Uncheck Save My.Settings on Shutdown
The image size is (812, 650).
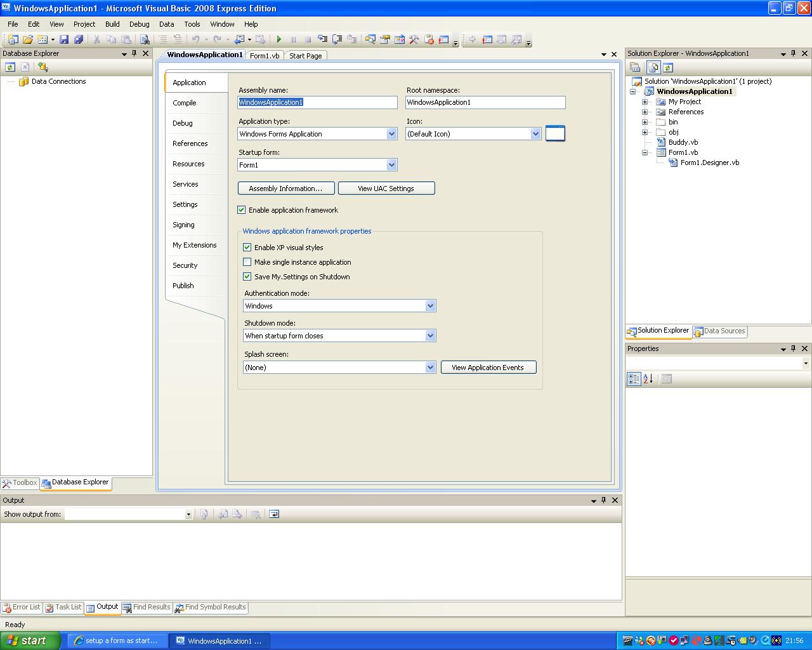point(247,277)
